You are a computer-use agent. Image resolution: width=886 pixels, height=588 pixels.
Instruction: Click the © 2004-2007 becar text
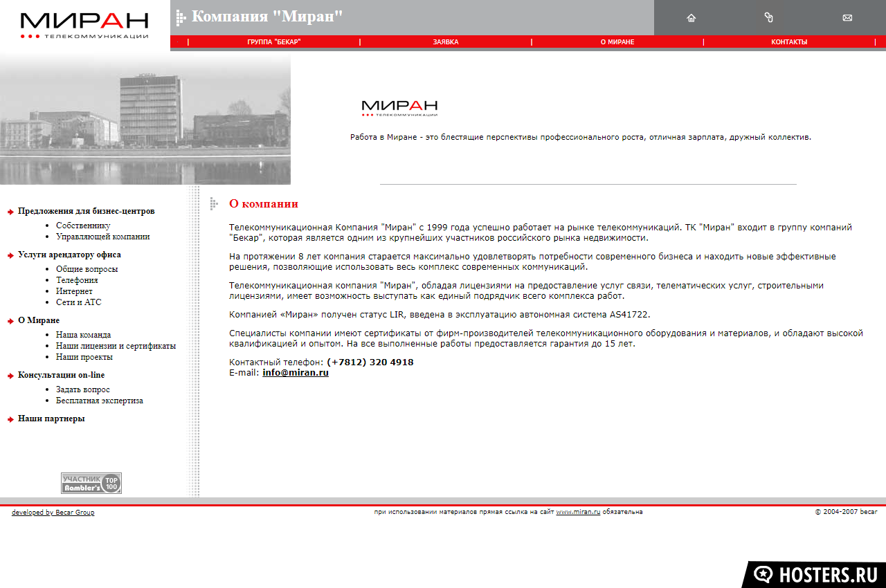point(846,512)
